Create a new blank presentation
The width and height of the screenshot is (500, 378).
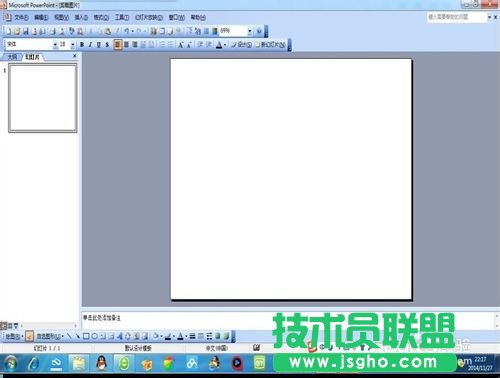pyautogui.click(x=9, y=31)
